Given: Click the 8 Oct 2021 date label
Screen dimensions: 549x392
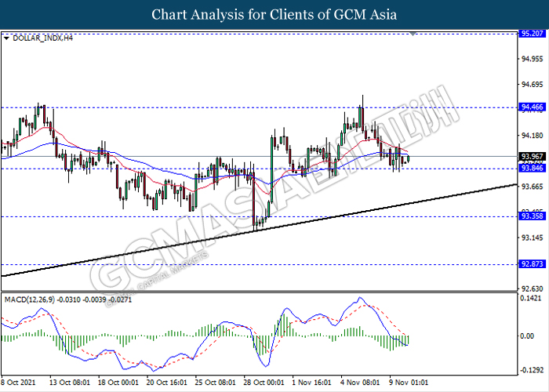Looking at the screenshot, I should tap(18, 383).
